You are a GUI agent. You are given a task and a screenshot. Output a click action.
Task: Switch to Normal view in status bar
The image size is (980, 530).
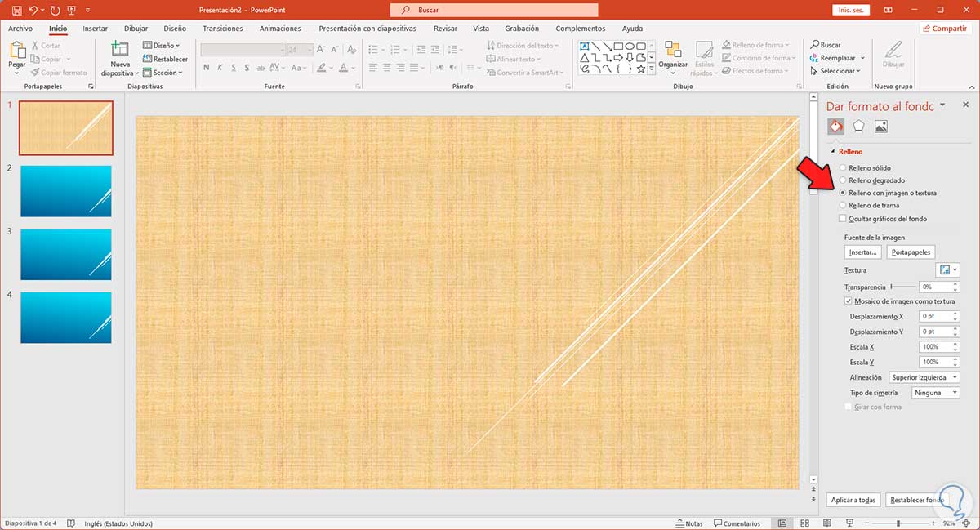(782, 523)
